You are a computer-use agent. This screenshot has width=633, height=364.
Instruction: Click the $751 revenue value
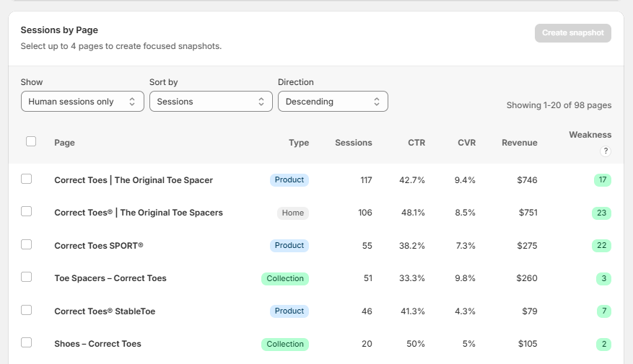tap(528, 213)
